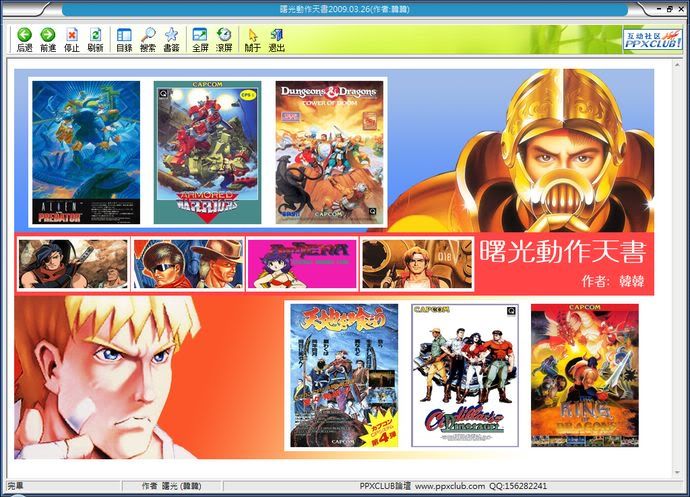Open the 目錄 contents icon
This screenshot has width=690, height=497.
(x=124, y=34)
